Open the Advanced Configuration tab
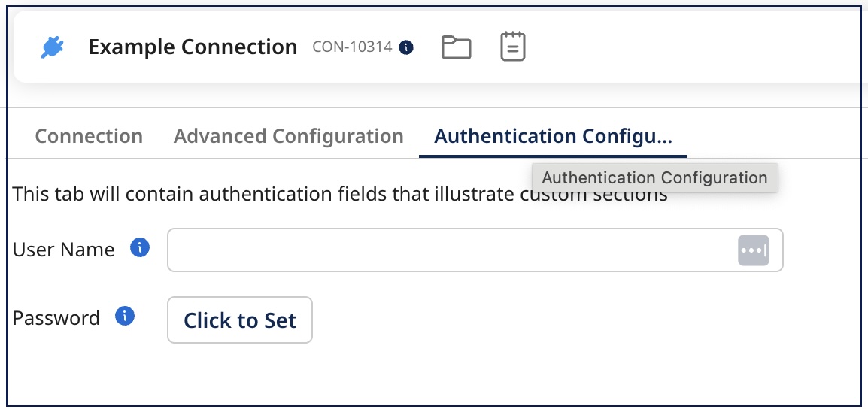 coord(288,136)
